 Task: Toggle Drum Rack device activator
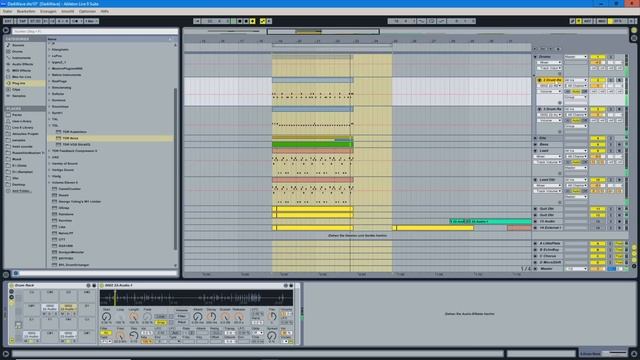tap(11, 286)
